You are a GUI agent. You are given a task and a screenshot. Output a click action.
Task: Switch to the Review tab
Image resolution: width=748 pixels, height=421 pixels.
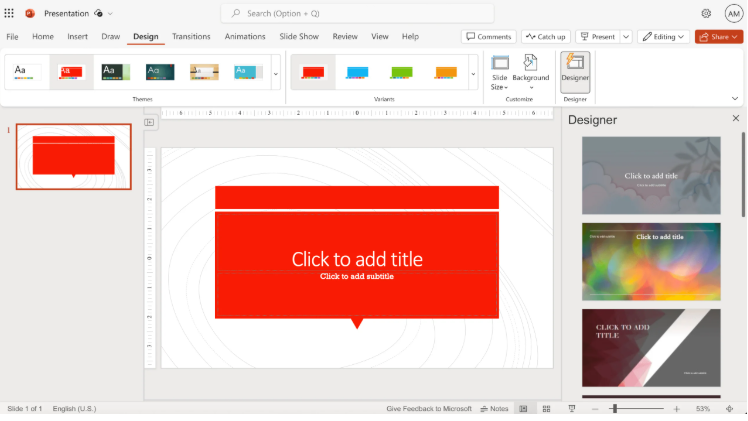[x=345, y=37]
